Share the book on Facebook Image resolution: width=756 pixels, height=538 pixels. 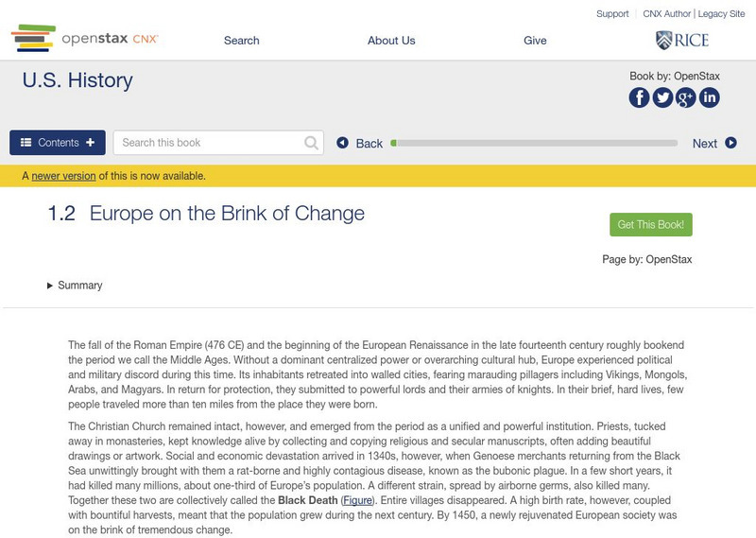click(640, 97)
